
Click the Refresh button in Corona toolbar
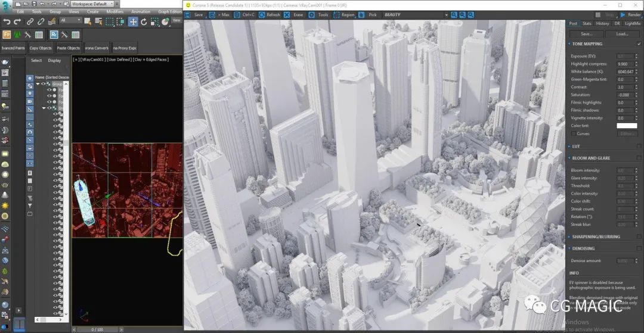point(270,15)
